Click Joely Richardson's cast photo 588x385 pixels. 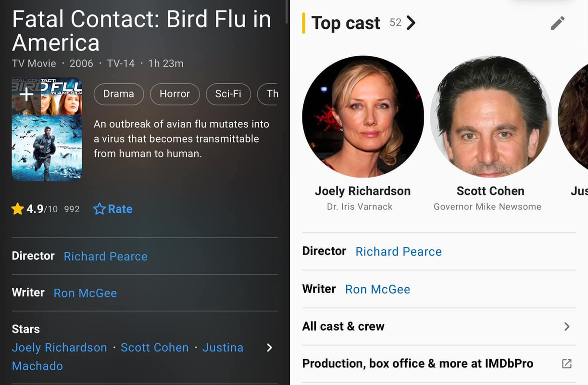click(x=363, y=117)
